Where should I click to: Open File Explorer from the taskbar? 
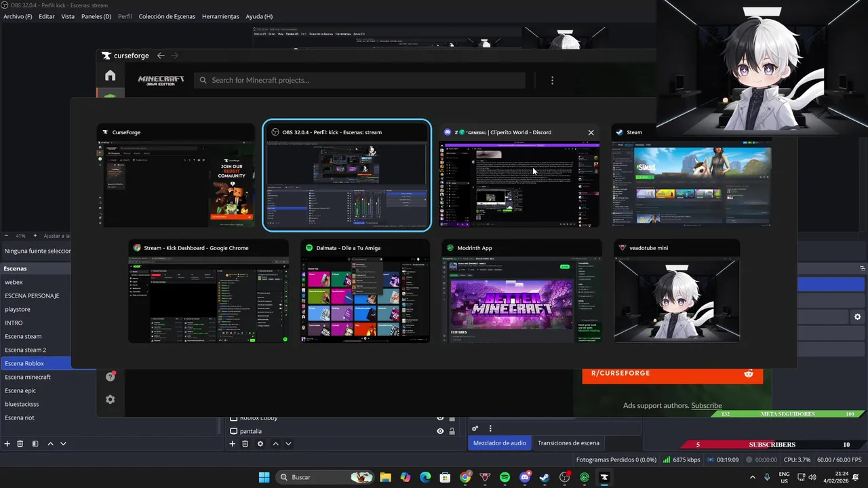point(385,477)
